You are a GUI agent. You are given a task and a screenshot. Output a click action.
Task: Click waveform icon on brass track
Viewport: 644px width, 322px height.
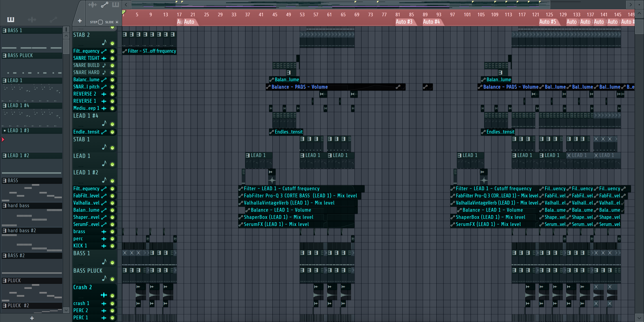104,232
